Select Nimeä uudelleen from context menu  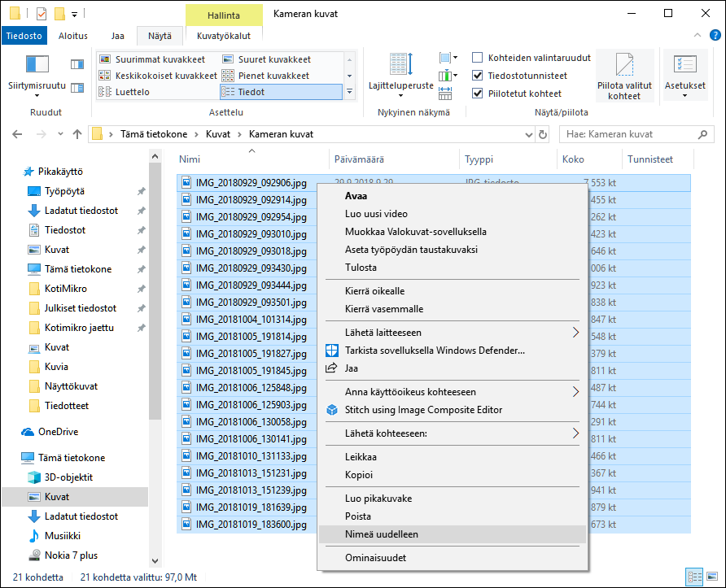point(382,534)
